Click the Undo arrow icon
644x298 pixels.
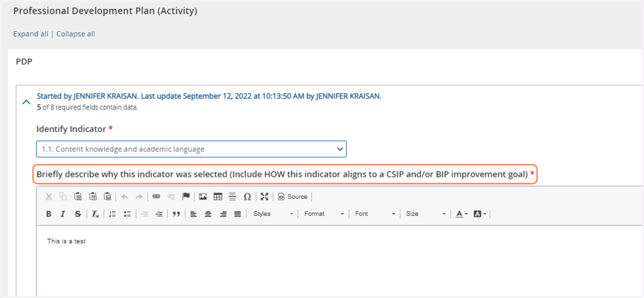point(125,197)
